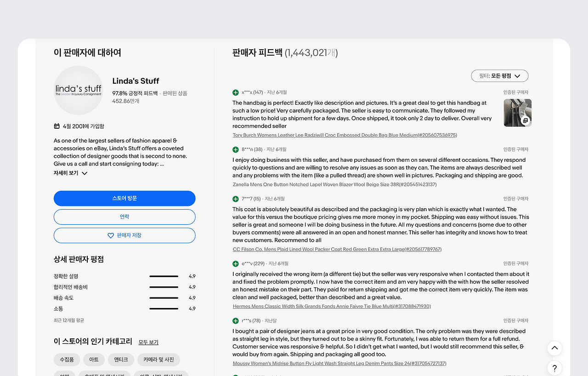Image resolution: width=588 pixels, height=376 pixels.
Task: Open help with the question mark button
Action: [x=554, y=368]
